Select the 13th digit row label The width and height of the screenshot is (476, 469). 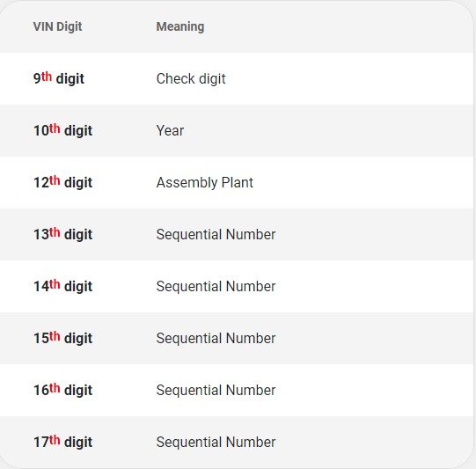(62, 234)
